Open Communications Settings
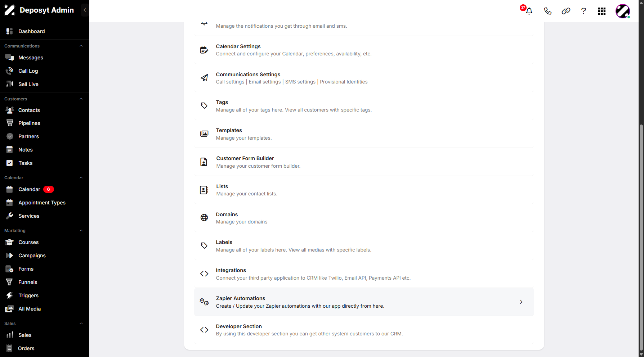644x357 pixels. point(364,78)
